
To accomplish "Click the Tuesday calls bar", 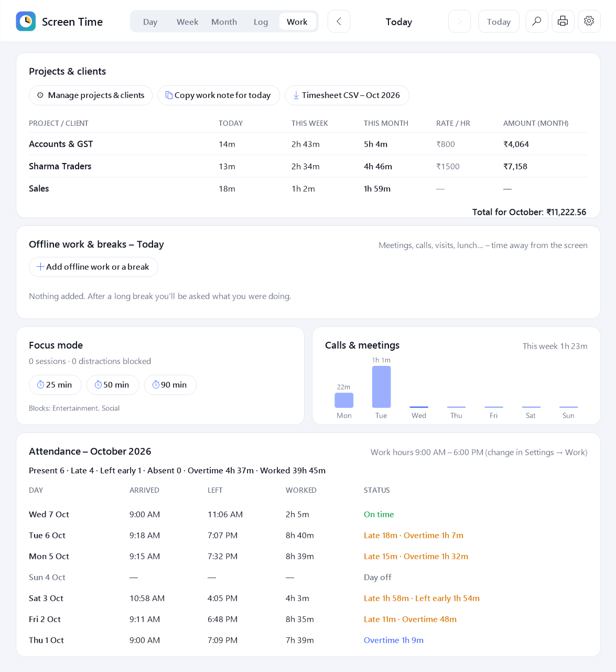I will click(381, 387).
